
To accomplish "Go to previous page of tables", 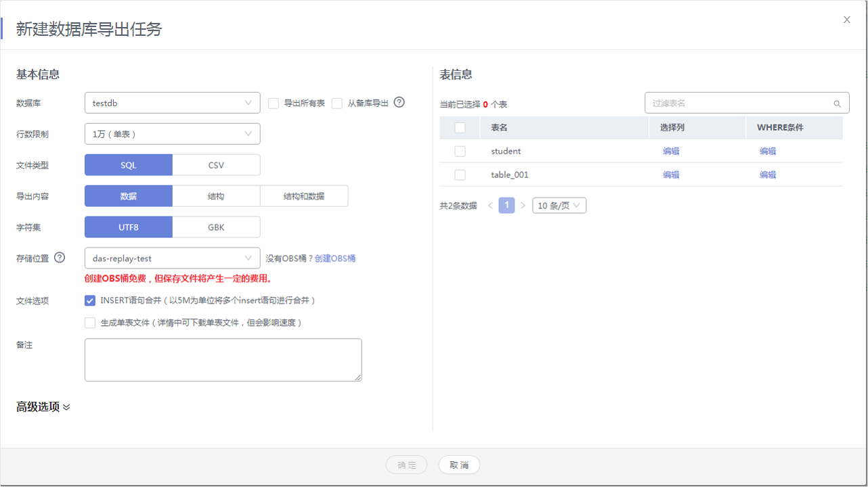I will coord(491,206).
